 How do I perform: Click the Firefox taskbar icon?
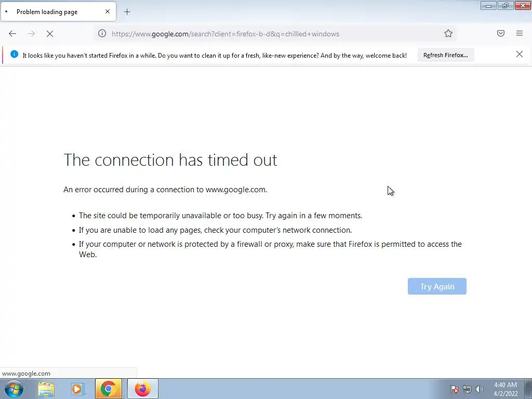pyautogui.click(x=142, y=389)
